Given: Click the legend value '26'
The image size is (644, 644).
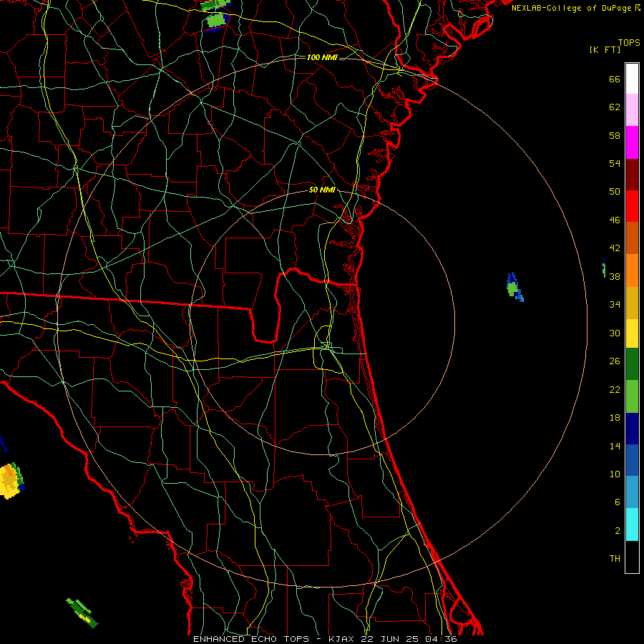Looking at the screenshot, I should tap(615, 361).
